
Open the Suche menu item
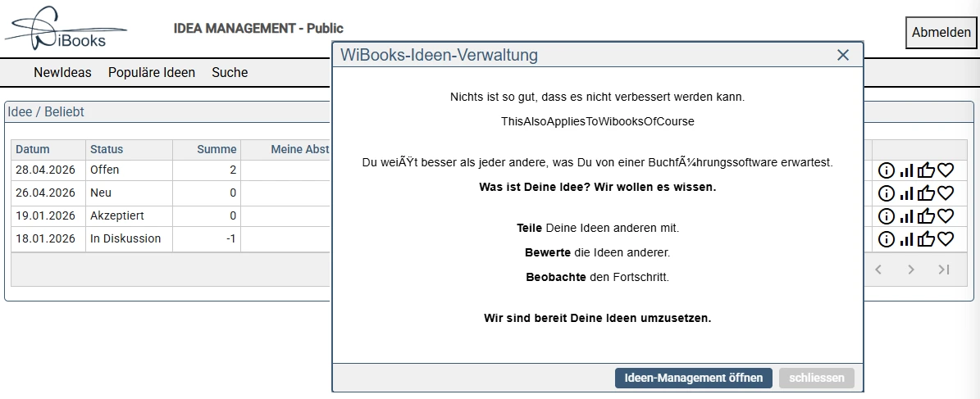[230, 72]
